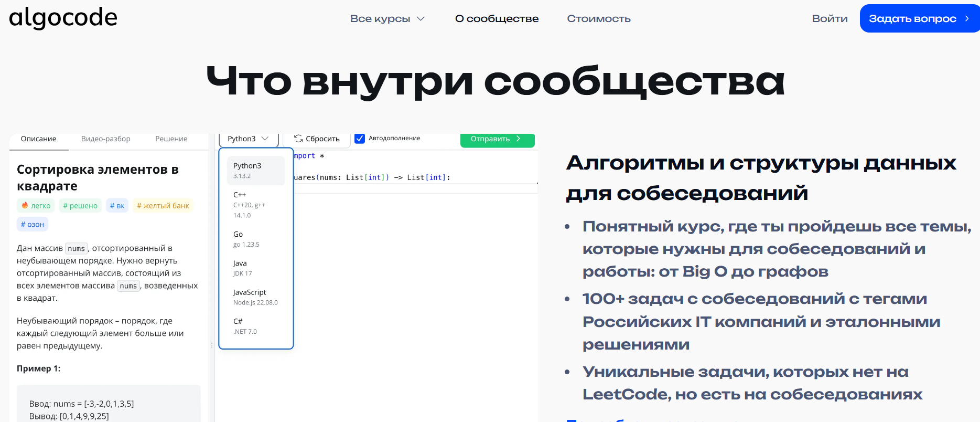Choose Go 1.23.5 from the language list
The height and width of the screenshot is (422, 980).
pyautogui.click(x=256, y=239)
